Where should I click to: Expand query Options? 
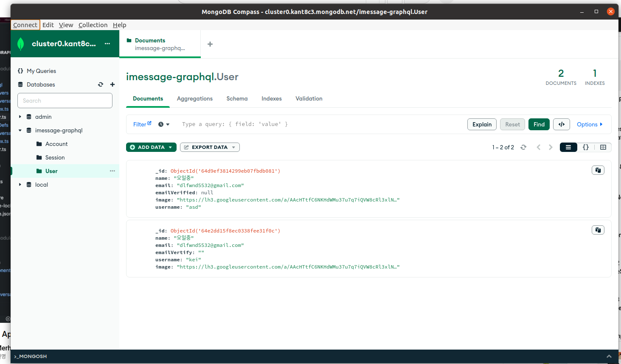590,124
